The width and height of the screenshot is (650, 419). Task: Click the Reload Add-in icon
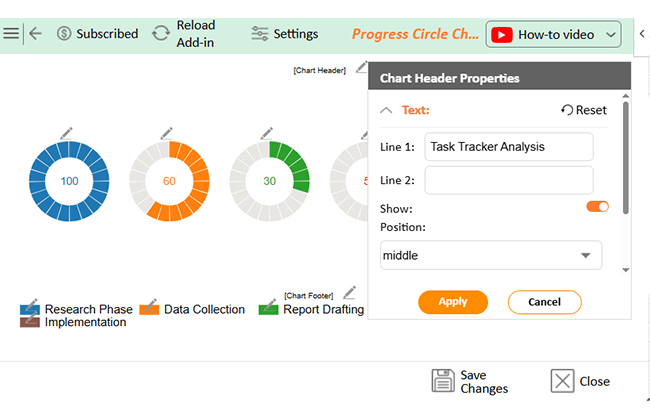tap(161, 34)
